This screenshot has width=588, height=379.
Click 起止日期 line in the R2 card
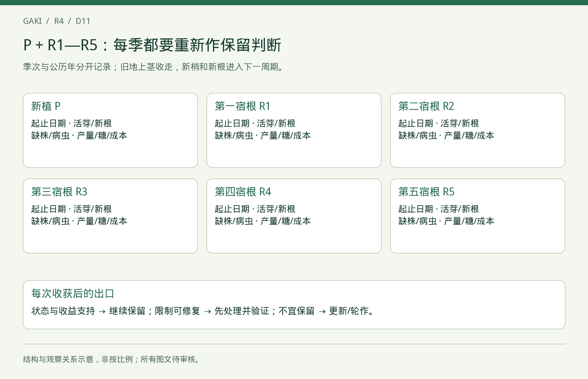point(439,124)
